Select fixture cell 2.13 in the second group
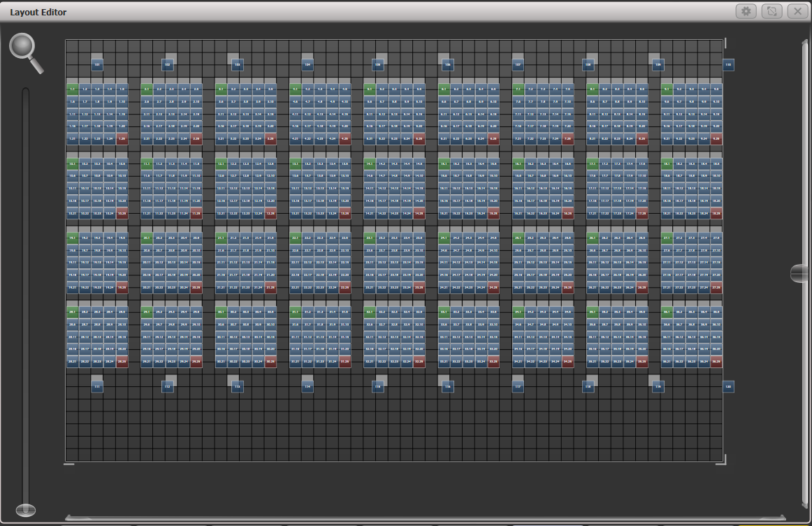The width and height of the screenshot is (812, 526). (171, 114)
